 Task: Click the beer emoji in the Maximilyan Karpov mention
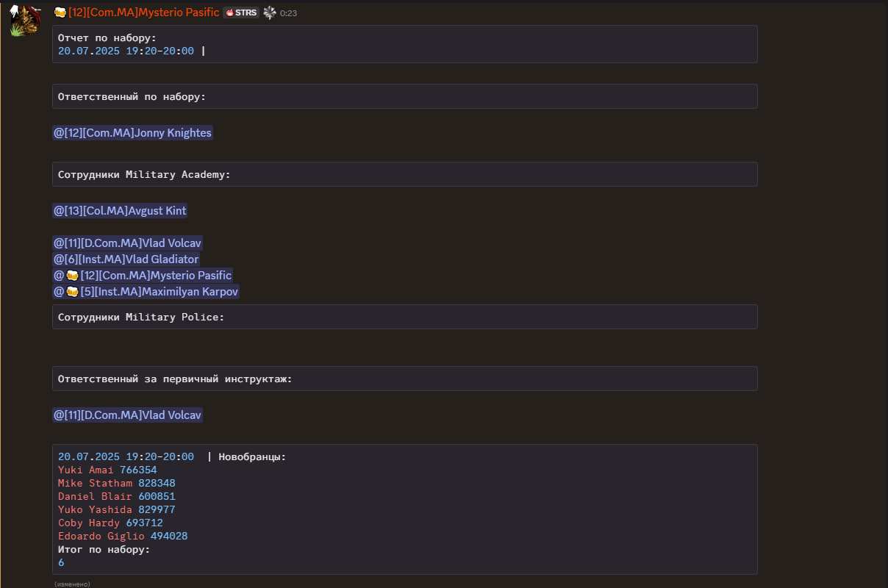(72, 292)
